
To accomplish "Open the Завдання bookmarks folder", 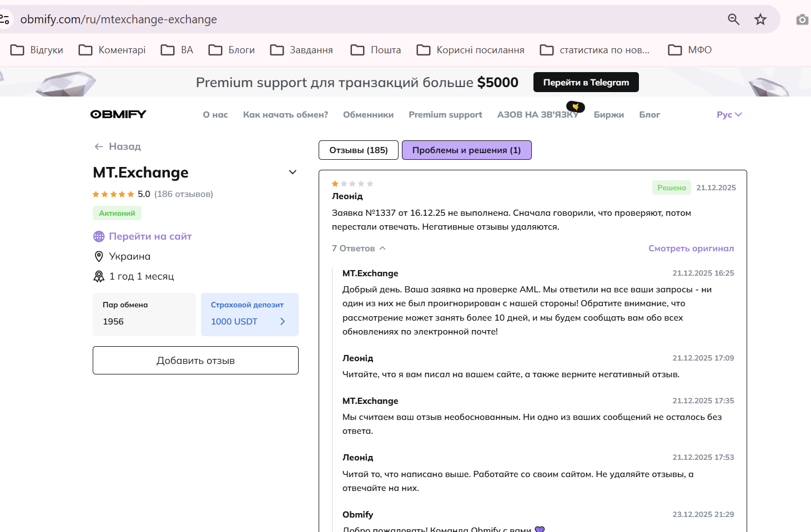I will tap(301, 50).
